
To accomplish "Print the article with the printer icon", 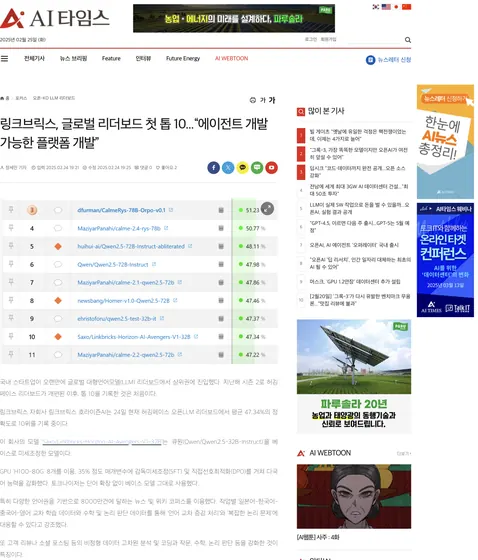I will point(253,100).
